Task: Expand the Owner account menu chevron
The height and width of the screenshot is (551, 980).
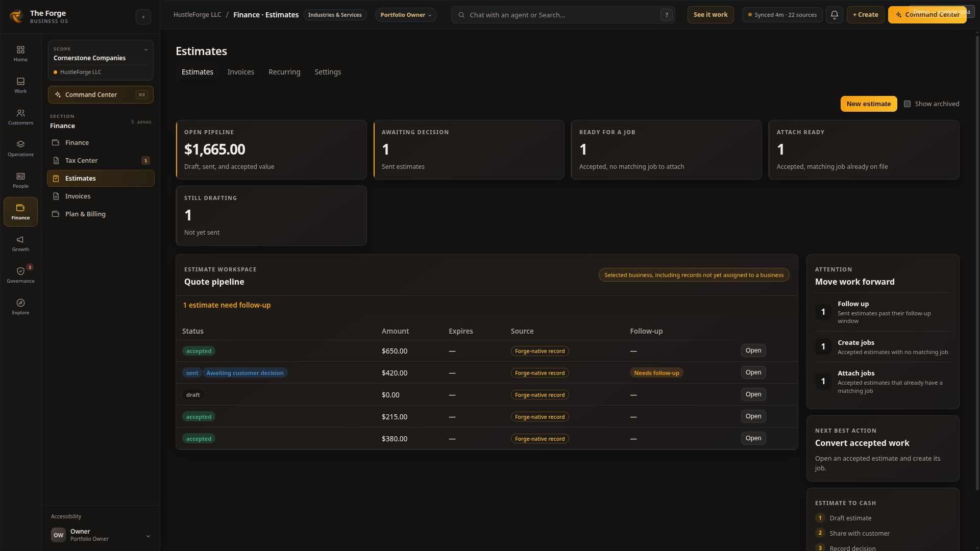Action: coord(148,536)
